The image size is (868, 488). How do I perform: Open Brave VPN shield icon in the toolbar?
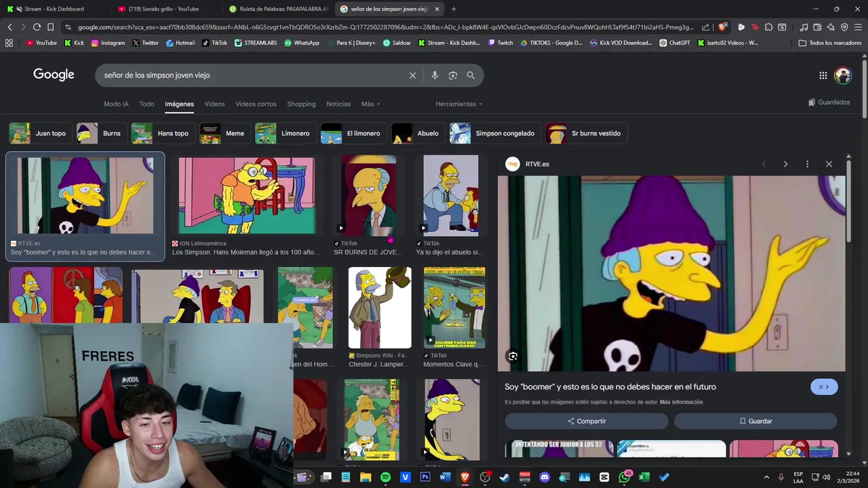click(x=844, y=27)
